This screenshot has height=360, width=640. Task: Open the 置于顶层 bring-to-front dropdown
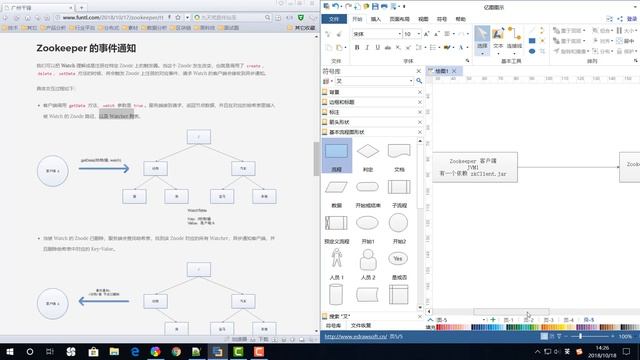click(584, 31)
